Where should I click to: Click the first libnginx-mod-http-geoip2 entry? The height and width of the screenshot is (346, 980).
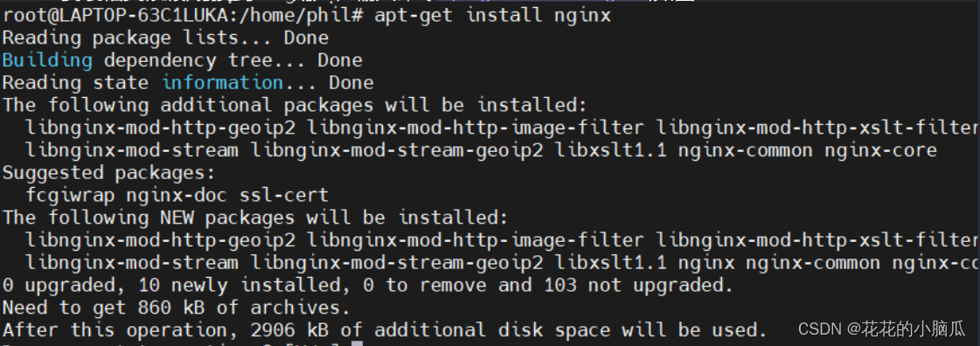point(160,128)
